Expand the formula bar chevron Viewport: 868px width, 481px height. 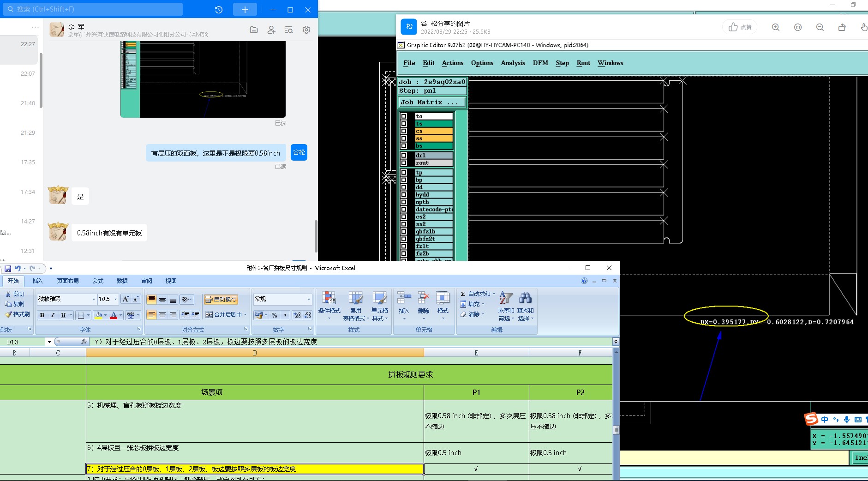click(x=616, y=342)
